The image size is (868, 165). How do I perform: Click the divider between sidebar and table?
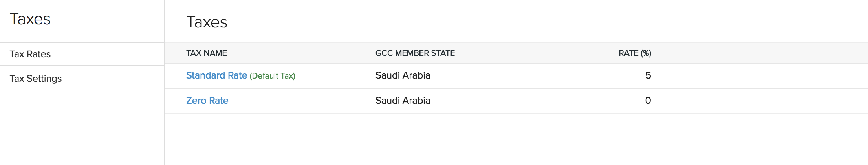(x=165, y=118)
